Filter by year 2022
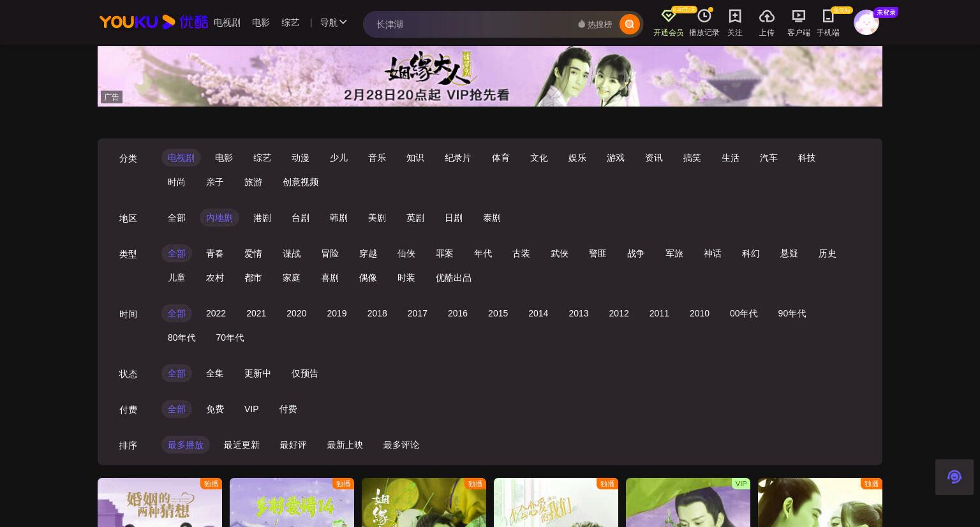The image size is (980, 527). (x=216, y=313)
